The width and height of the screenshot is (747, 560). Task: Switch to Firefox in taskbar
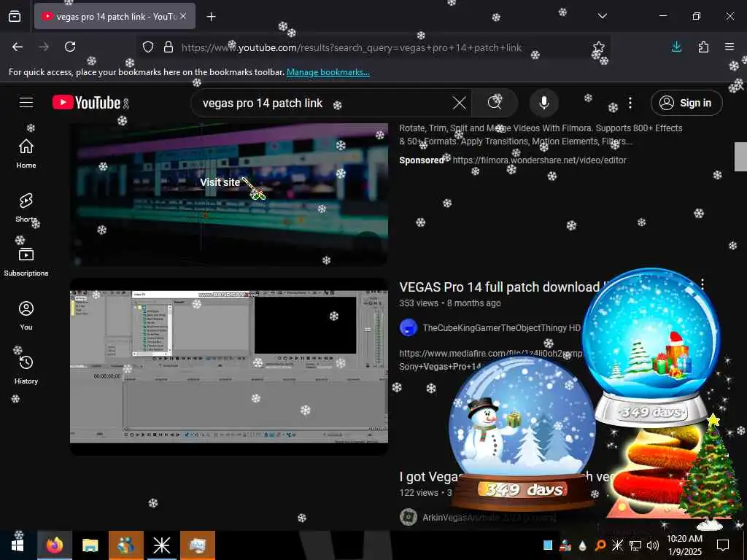tap(54, 545)
